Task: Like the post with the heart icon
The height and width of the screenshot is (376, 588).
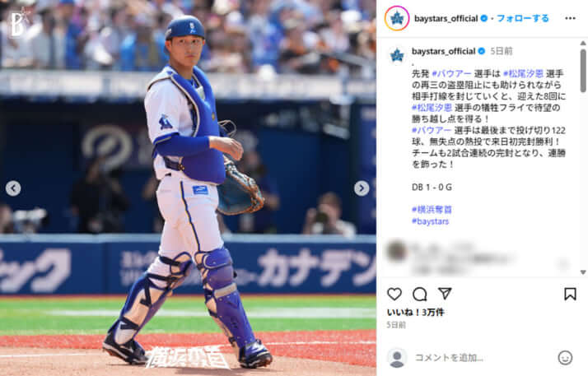Action: click(x=394, y=294)
